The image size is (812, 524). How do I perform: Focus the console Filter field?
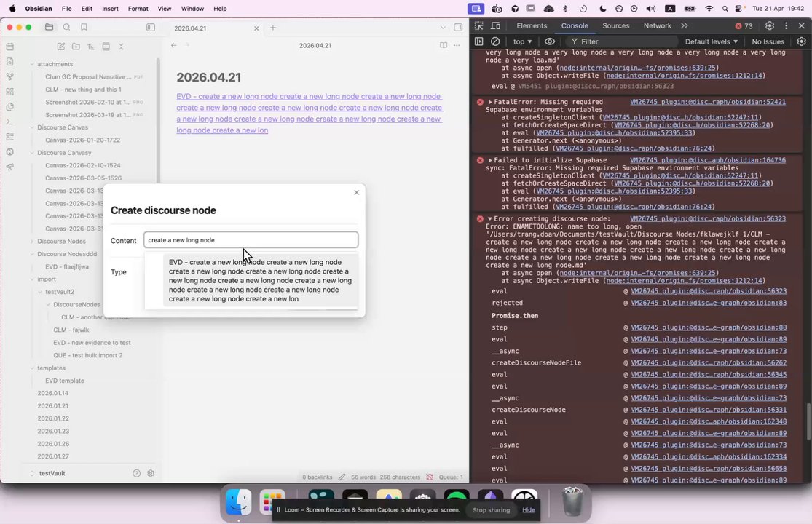[620, 41]
